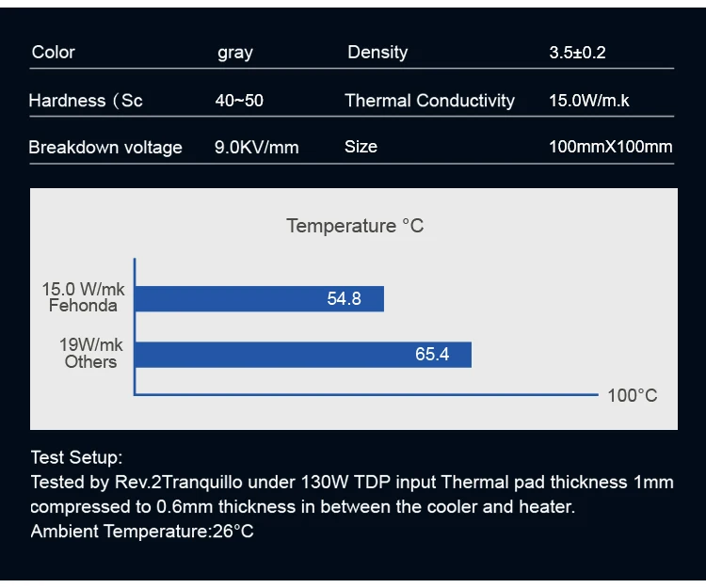This screenshot has width=706, height=588.
Task: Click the Color label in the specs table
Action: coord(53,52)
